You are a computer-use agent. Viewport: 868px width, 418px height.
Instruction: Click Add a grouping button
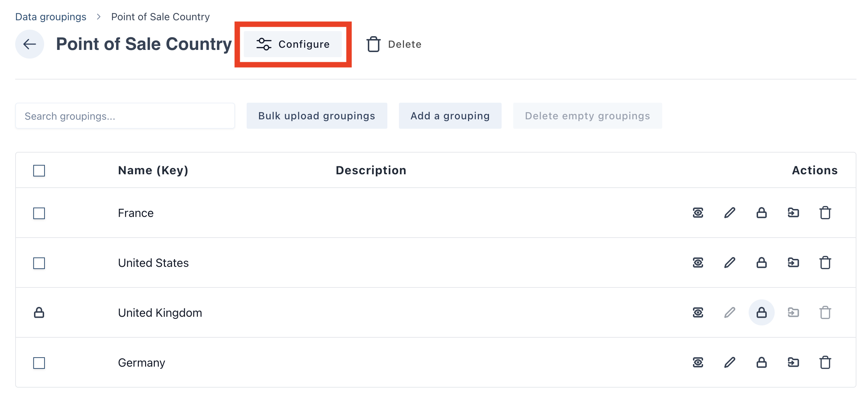click(x=450, y=116)
